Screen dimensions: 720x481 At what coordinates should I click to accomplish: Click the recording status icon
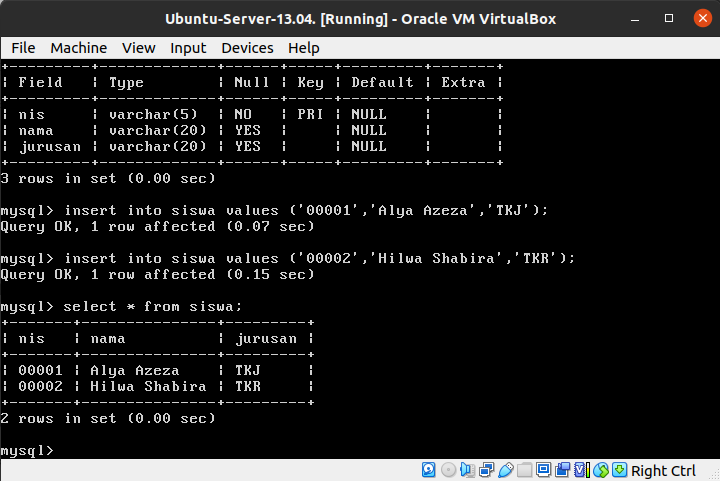tap(562, 470)
